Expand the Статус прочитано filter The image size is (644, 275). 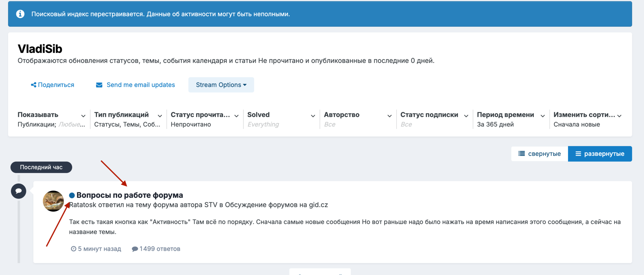point(205,119)
